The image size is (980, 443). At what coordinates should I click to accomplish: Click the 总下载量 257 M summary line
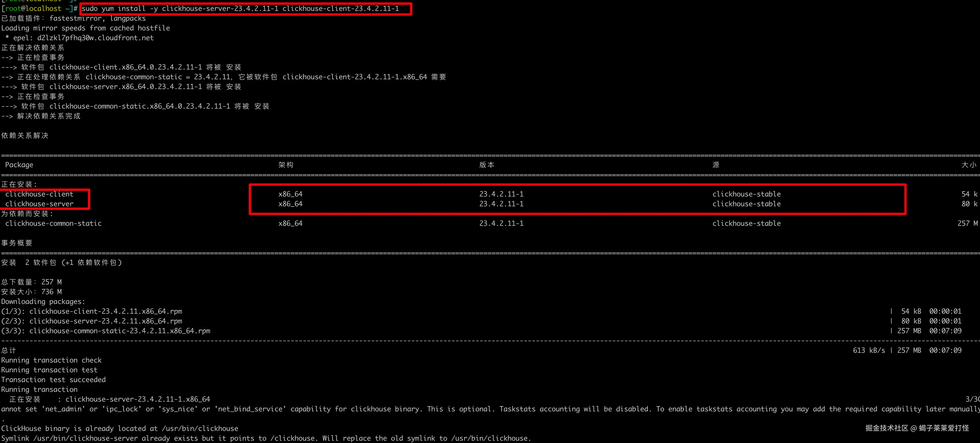point(31,282)
